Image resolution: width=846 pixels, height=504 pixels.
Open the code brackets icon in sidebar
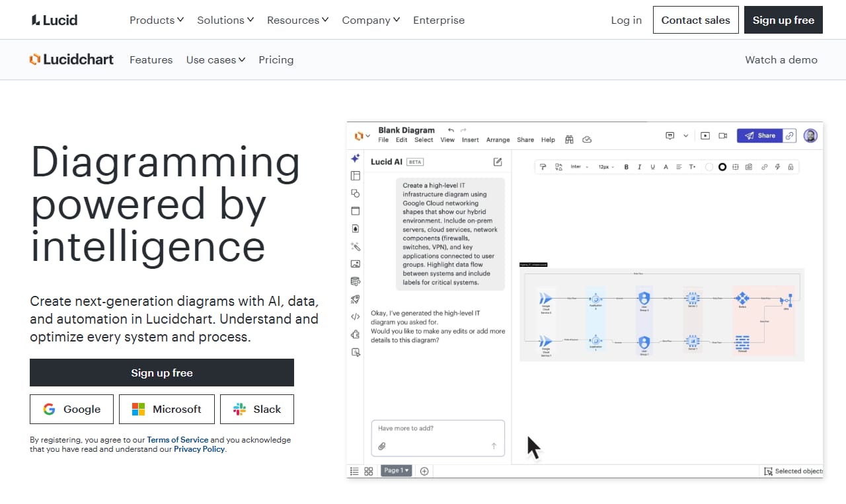[x=356, y=317]
